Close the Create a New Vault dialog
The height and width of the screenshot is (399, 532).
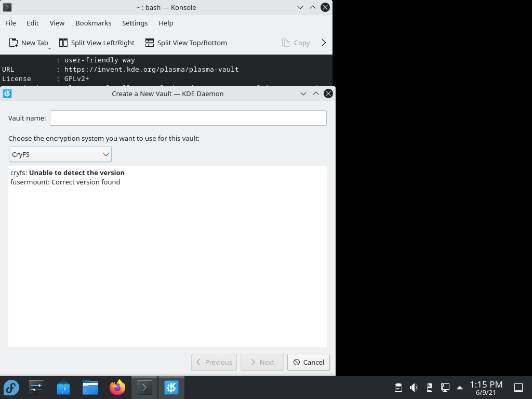pos(328,94)
